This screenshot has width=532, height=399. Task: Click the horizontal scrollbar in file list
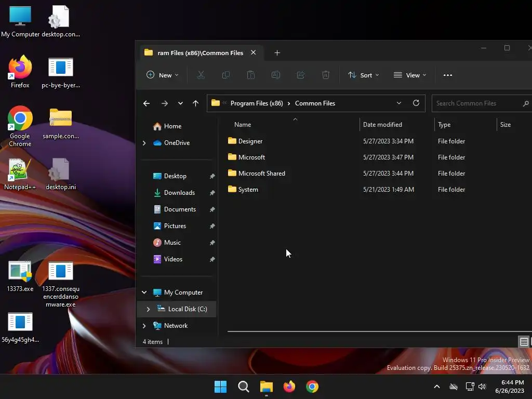pyautogui.click(x=379, y=331)
